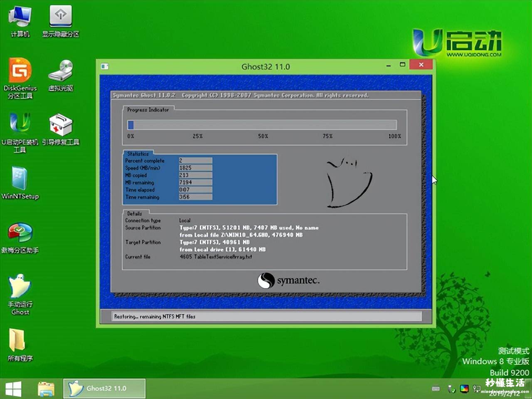The image size is (532, 399).
Task: Click the Time elapsed value 0:07
Action: (x=195, y=190)
